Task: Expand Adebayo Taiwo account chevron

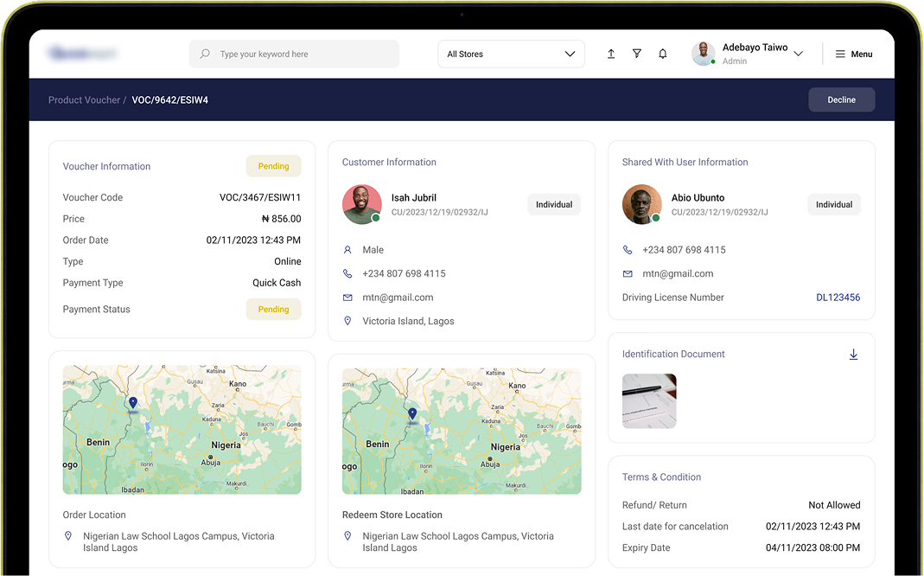Action: click(799, 54)
